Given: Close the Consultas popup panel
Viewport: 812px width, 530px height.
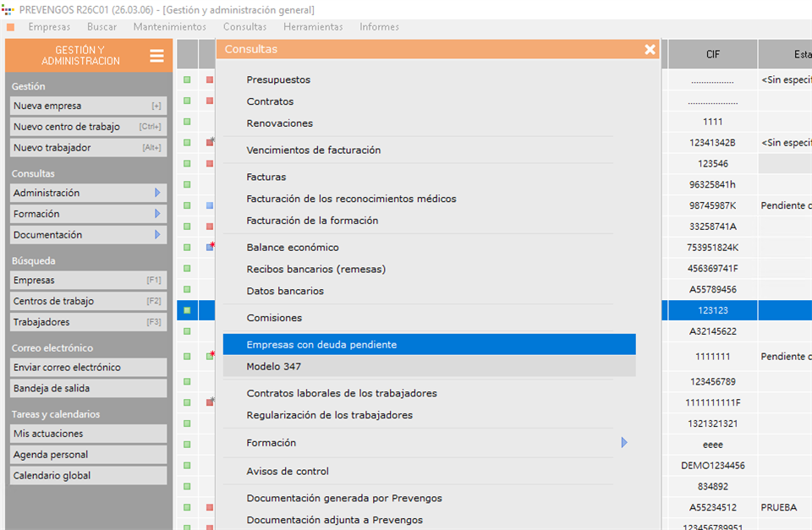Looking at the screenshot, I should (650, 50).
